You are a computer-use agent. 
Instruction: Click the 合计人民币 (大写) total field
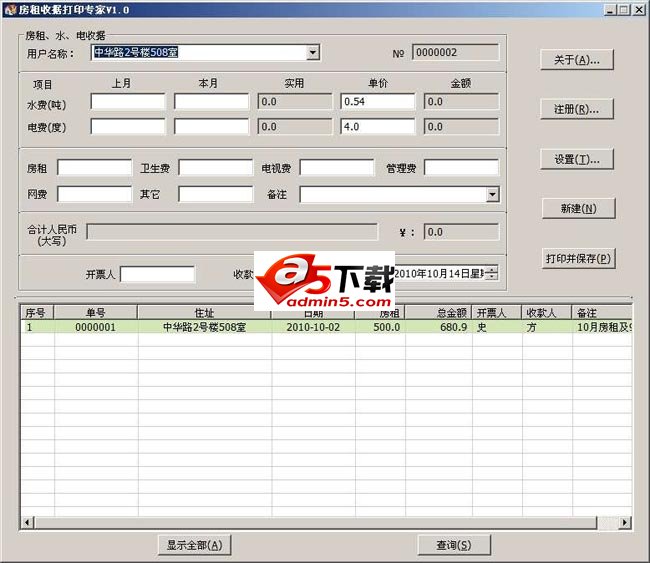pyautogui.click(x=232, y=232)
